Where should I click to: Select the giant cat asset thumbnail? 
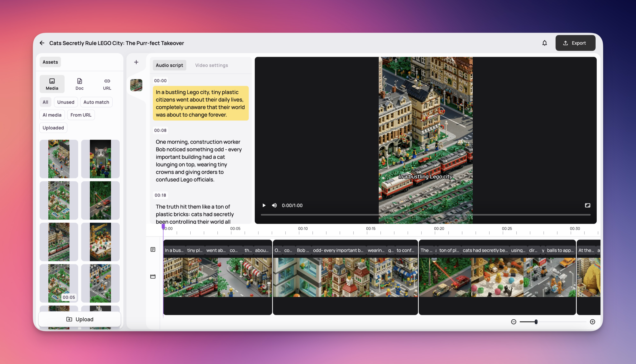(x=100, y=159)
